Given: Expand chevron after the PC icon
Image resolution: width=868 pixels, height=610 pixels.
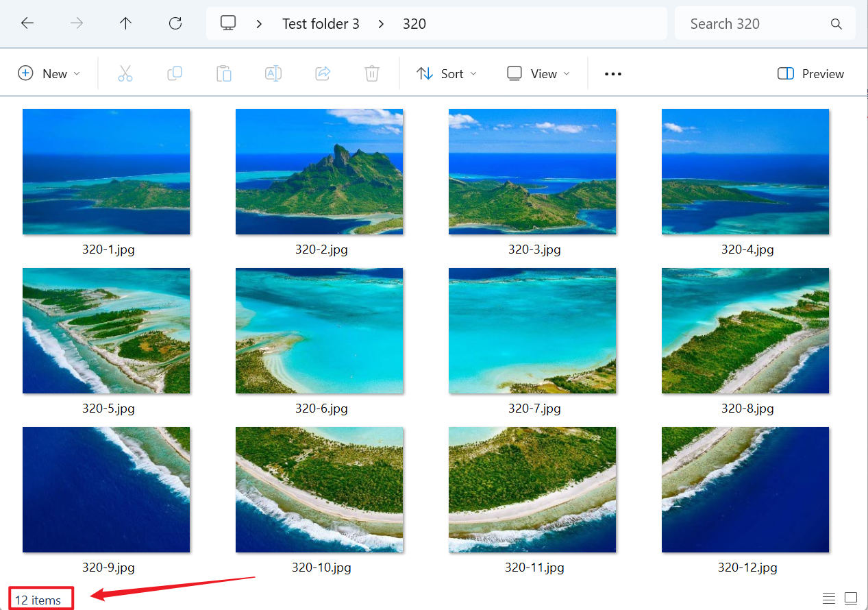Looking at the screenshot, I should coord(259,24).
